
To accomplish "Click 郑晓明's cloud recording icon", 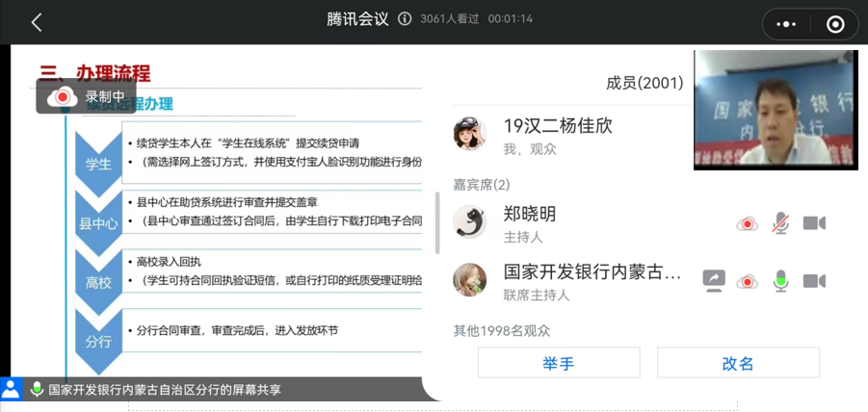I will (x=748, y=224).
